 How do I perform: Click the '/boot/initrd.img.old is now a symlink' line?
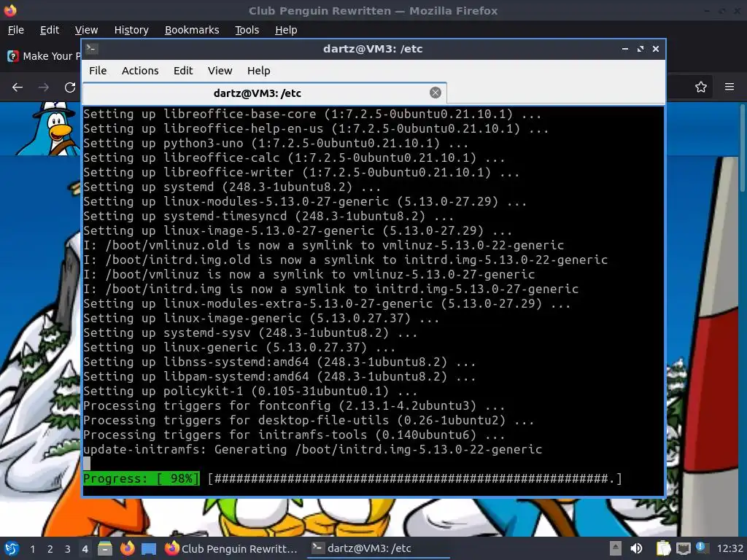click(x=346, y=260)
